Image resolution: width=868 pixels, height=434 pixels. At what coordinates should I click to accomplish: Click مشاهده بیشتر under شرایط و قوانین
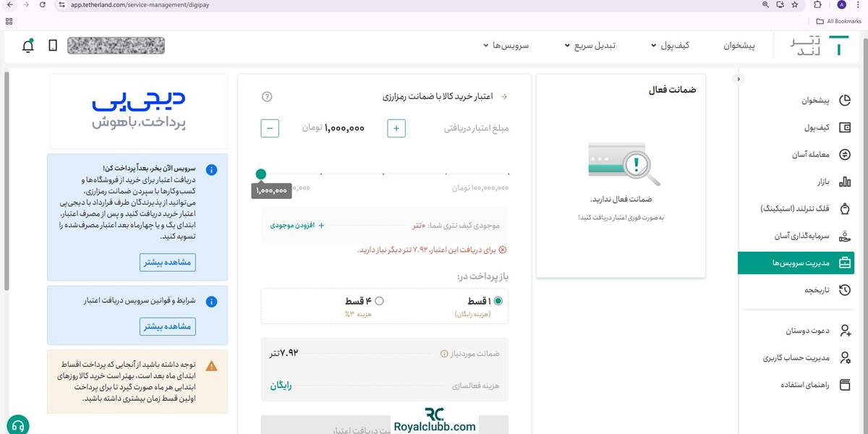[168, 326]
